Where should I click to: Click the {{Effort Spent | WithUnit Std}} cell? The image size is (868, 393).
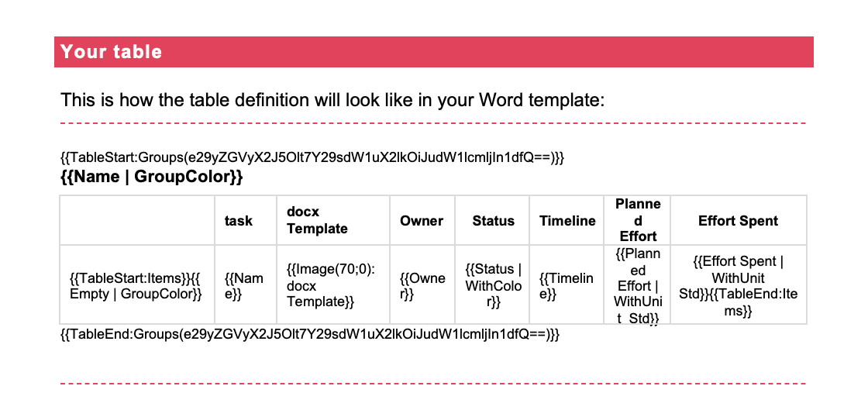click(x=738, y=285)
